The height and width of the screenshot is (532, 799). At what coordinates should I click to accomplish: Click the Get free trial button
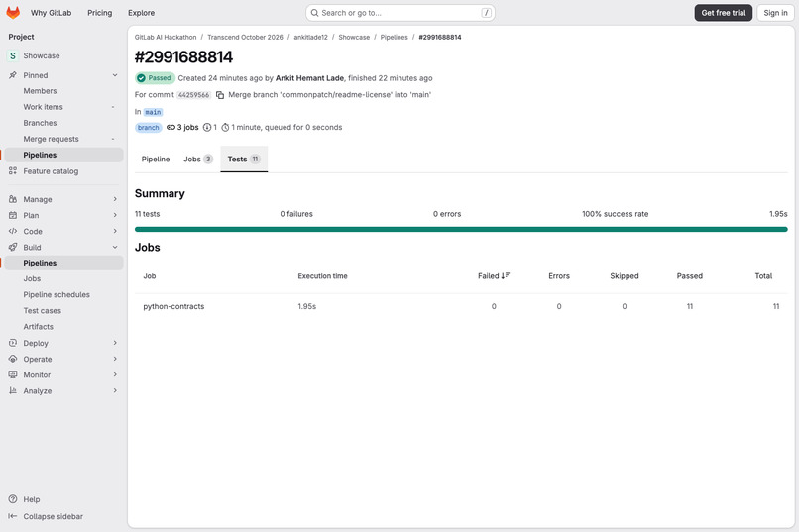tap(723, 13)
